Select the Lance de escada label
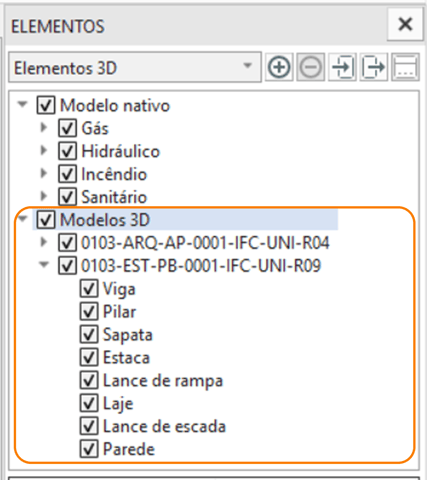Viewport: 427px width, 480px height. (x=164, y=426)
